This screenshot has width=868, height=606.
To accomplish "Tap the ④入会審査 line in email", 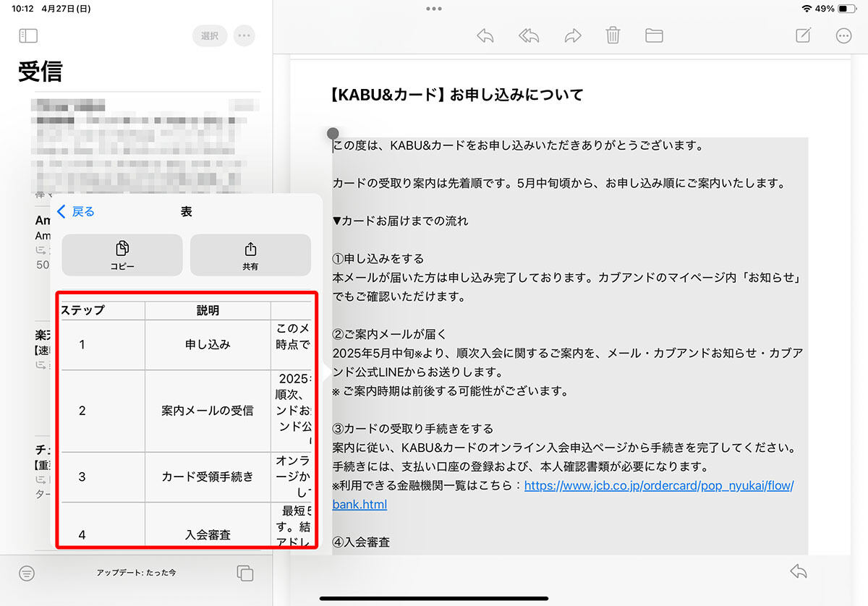I will coord(361,542).
